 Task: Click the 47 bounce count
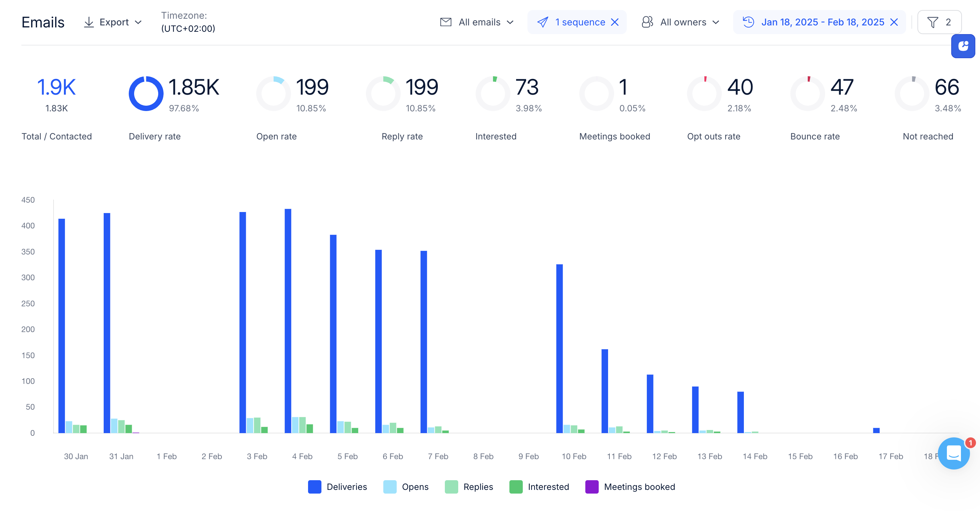point(842,87)
